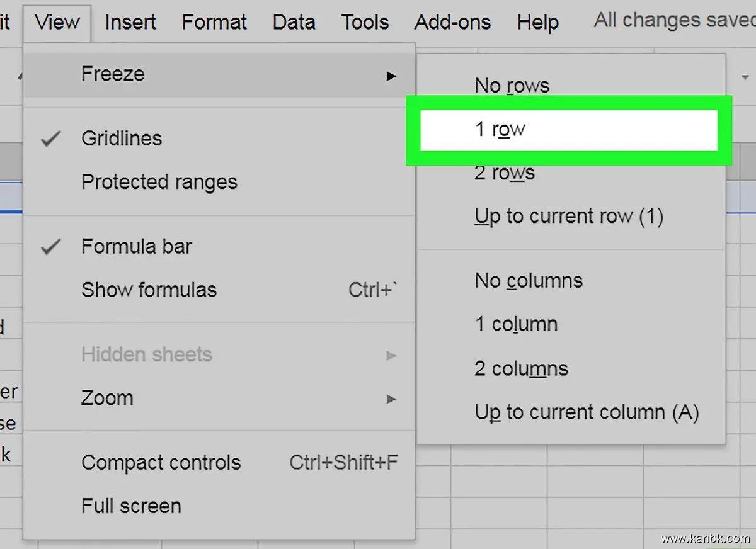Choose 1 column freeze option
756x549 pixels.
516,324
